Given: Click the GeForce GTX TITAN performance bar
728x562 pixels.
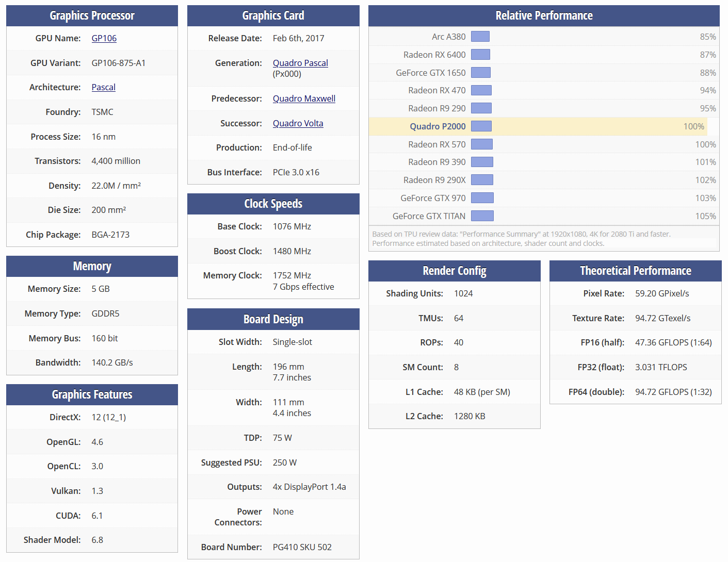Looking at the screenshot, I should click(x=482, y=216).
